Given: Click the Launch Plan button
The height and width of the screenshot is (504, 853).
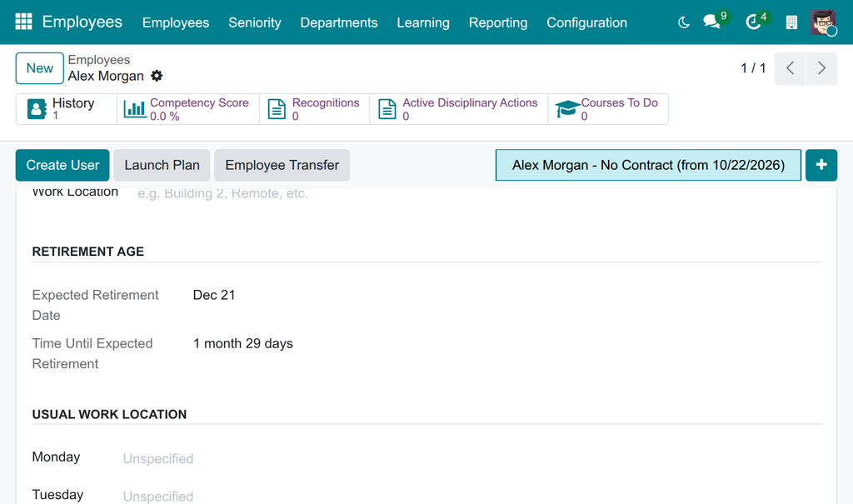Looking at the screenshot, I should click(x=162, y=165).
